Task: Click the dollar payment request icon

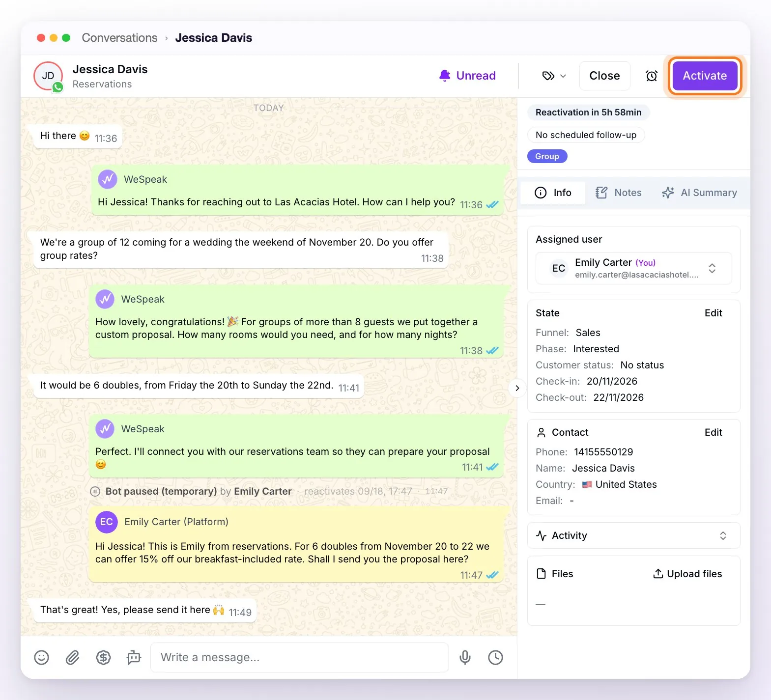Action: point(103,657)
